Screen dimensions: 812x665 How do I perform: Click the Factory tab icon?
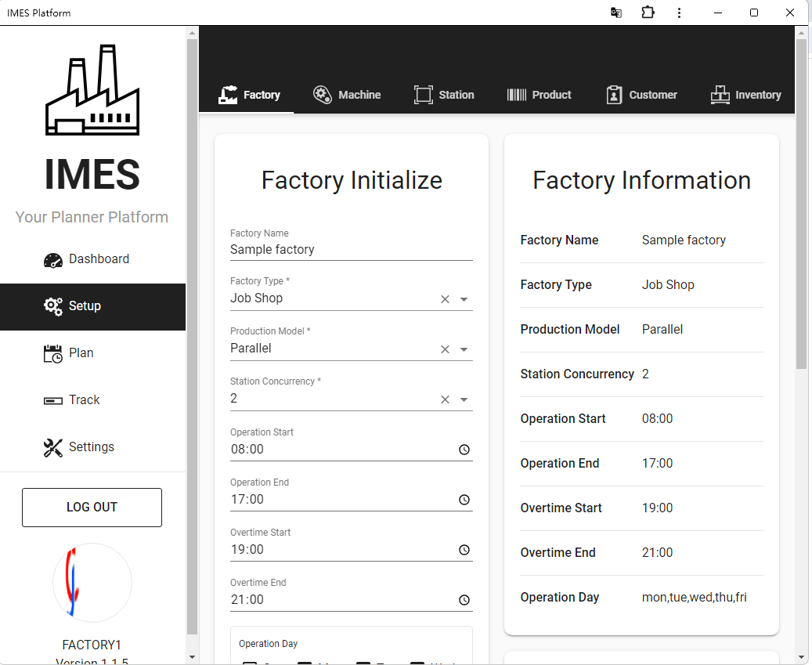228,95
